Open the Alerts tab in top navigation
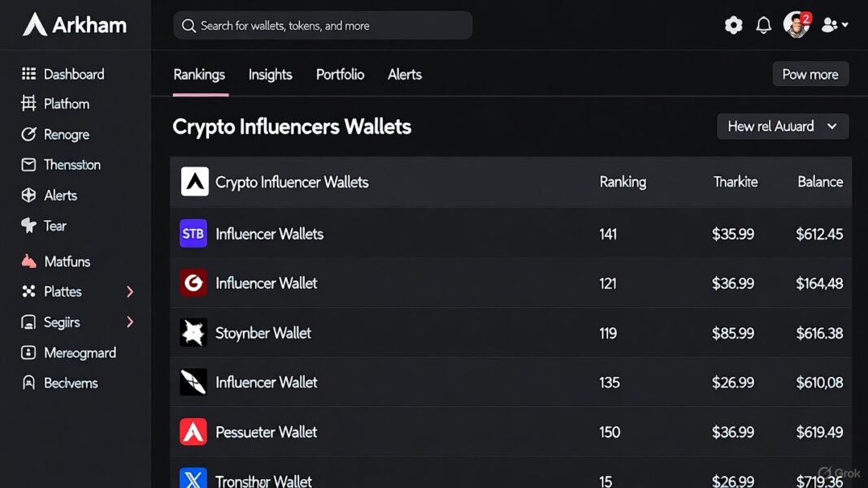The width and height of the screenshot is (868, 488). click(405, 75)
